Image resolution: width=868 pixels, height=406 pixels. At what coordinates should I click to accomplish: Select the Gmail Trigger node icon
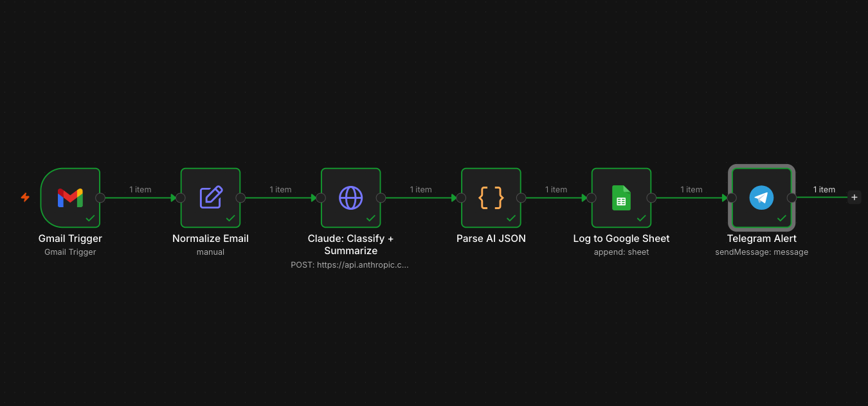point(70,198)
